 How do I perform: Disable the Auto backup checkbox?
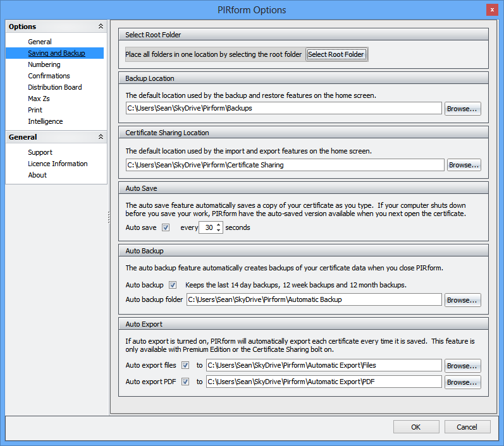(173, 285)
